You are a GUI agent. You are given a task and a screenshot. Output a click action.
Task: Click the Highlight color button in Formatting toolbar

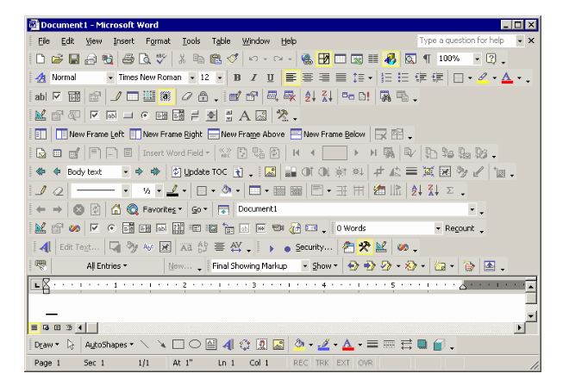coord(484,78)
